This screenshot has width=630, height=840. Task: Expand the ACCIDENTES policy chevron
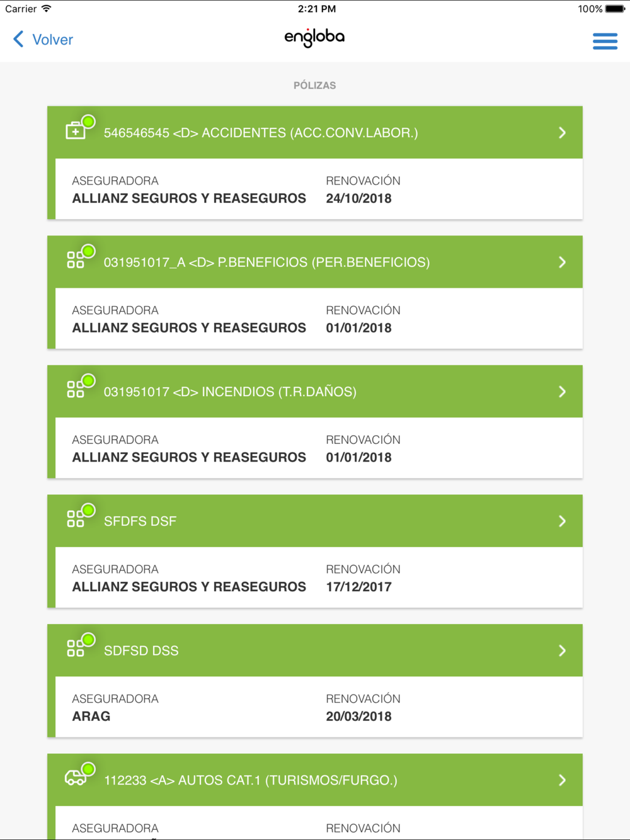tap(562, 133)
